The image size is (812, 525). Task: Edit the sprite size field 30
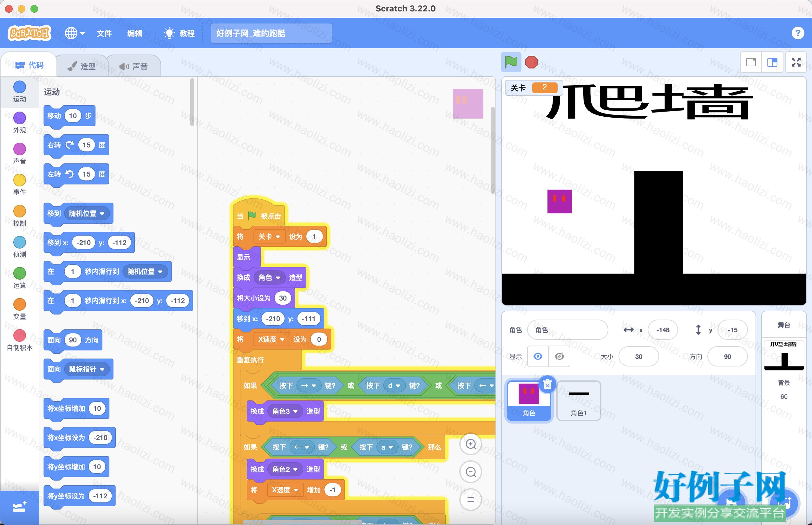pos(638,356)
